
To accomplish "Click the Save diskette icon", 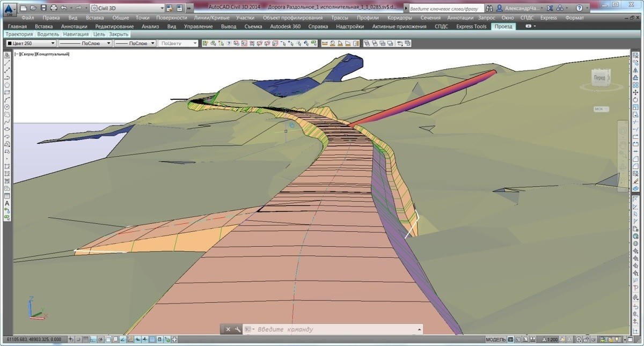I will tap(42, 8).
